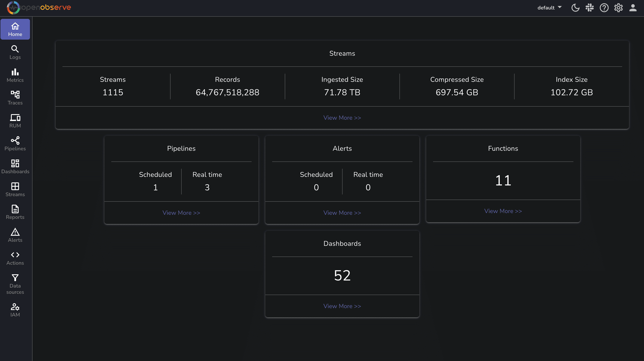The height and width of the screenshot is (361, 644).
Task: Go to the Metrics section
Action: [x=15, y=75]
